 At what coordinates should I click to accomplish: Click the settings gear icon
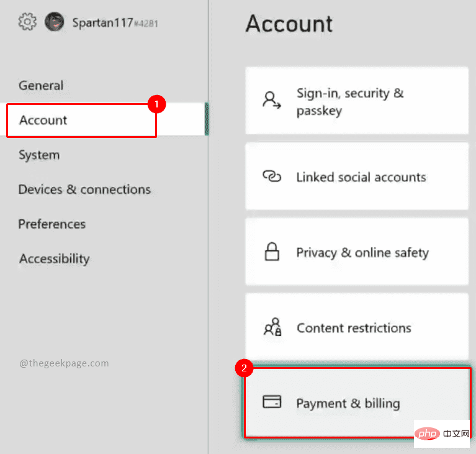(x=27, y=22)
